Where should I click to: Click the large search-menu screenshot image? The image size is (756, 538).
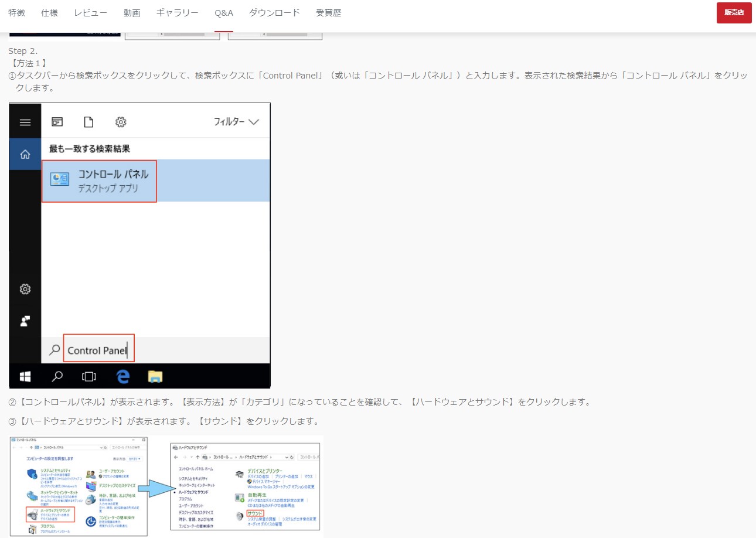pyautogui.click(x=139, y=246)
